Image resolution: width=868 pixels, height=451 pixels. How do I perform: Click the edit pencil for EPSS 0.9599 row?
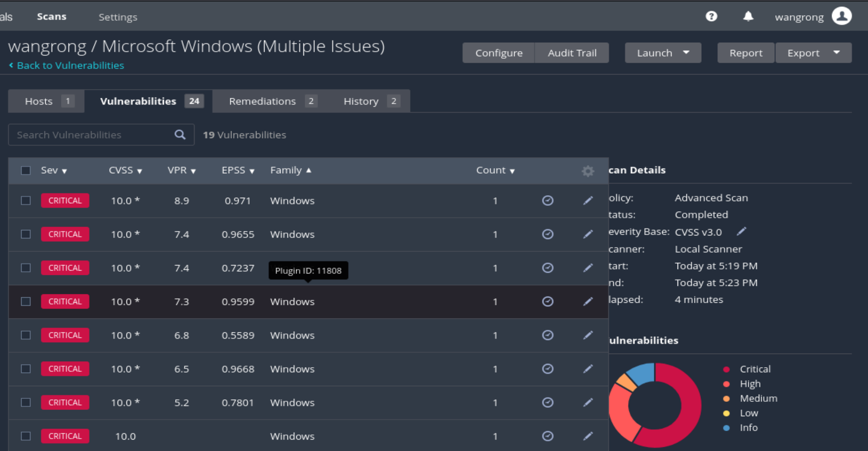(588, 302)
